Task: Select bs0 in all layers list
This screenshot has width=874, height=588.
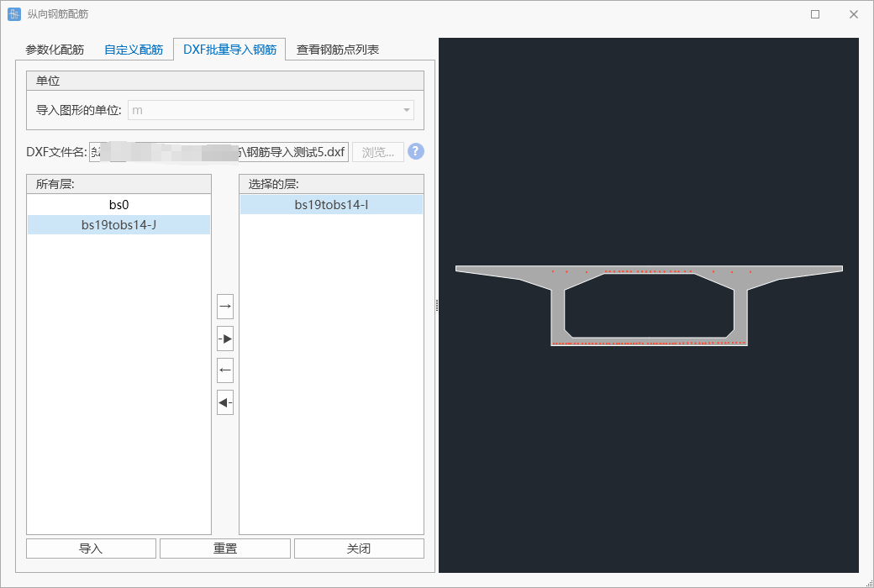Action: [x=118, y=205]
